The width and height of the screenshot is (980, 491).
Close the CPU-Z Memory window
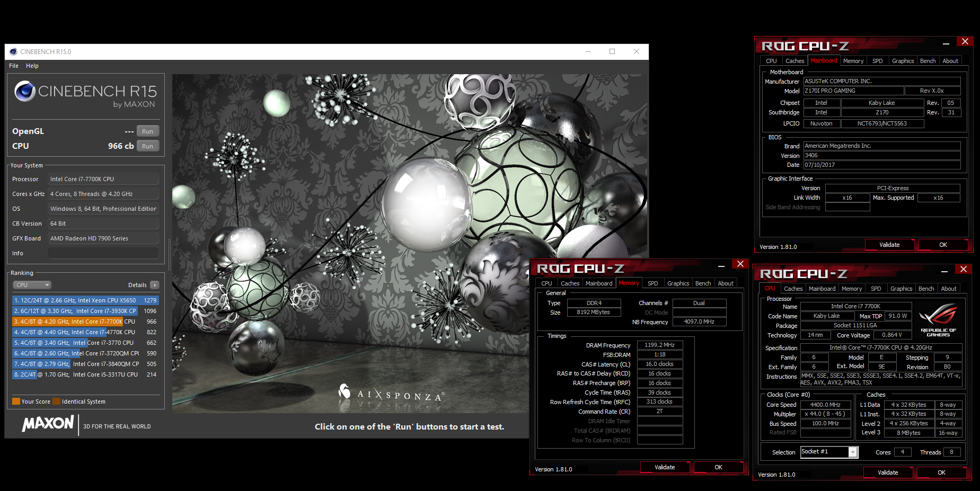[740, 264]
